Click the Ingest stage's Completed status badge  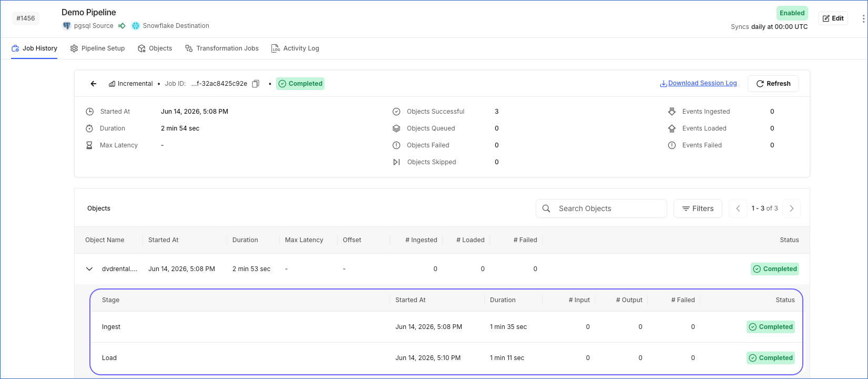coord(771,327)
